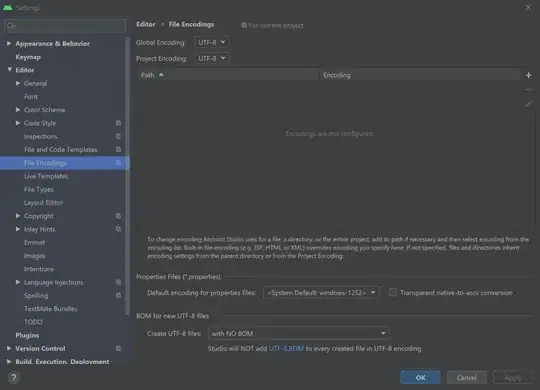Open the Global Encoding UTF-8 dropdown
This screenshot has height=390, width=540.
click(x=212, y=42)
